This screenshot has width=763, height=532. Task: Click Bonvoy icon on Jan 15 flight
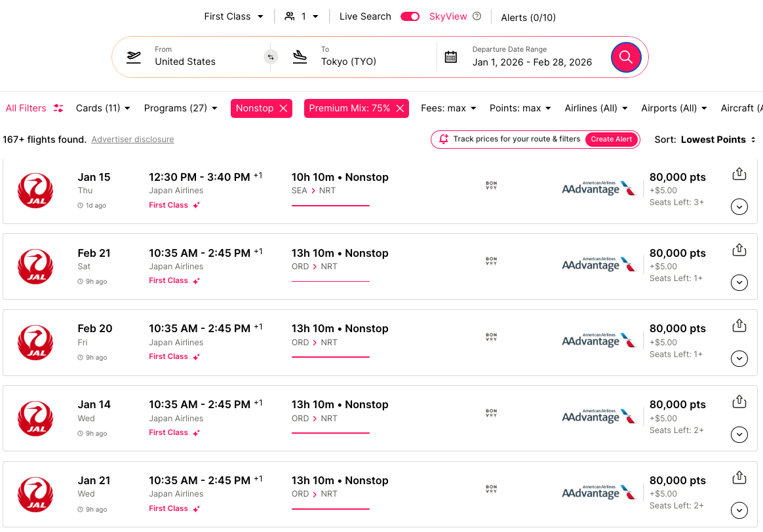(492, 185)
